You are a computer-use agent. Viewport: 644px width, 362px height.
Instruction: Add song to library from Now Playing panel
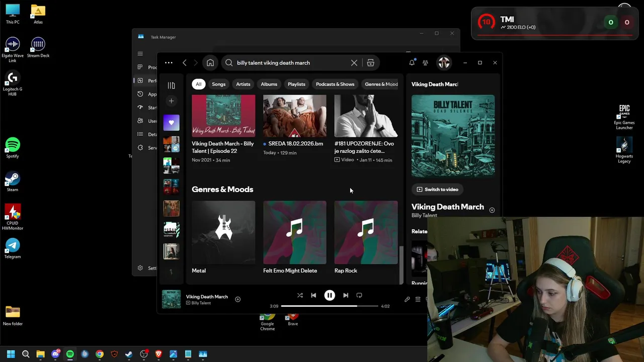pyautogui.click(x=492, y=210)
